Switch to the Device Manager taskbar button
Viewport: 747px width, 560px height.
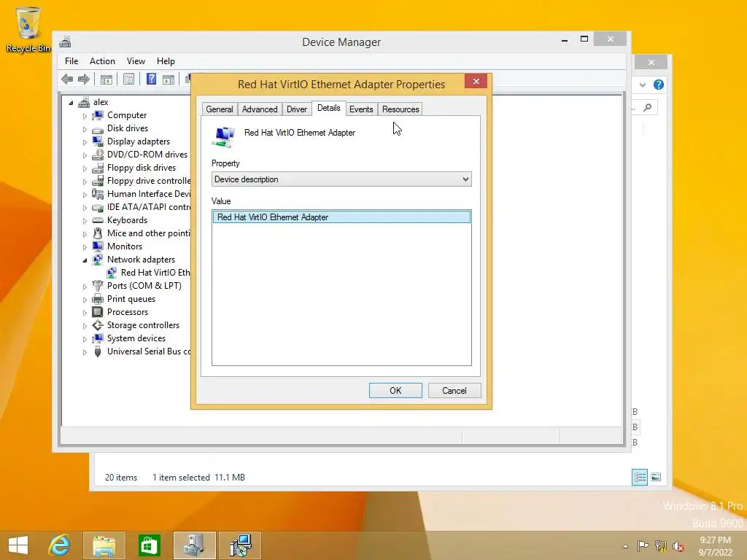pos(194,545)
